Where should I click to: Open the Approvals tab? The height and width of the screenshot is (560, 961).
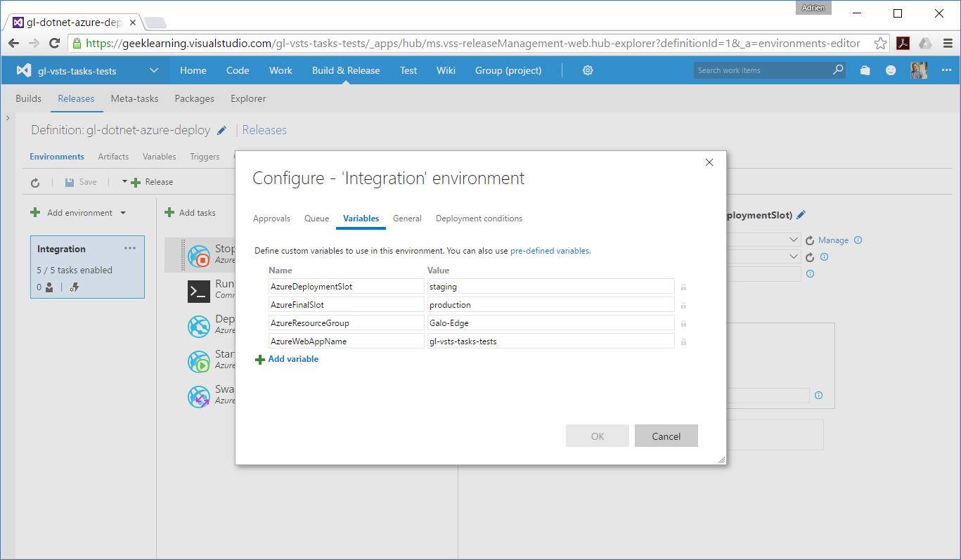point(271,219)
